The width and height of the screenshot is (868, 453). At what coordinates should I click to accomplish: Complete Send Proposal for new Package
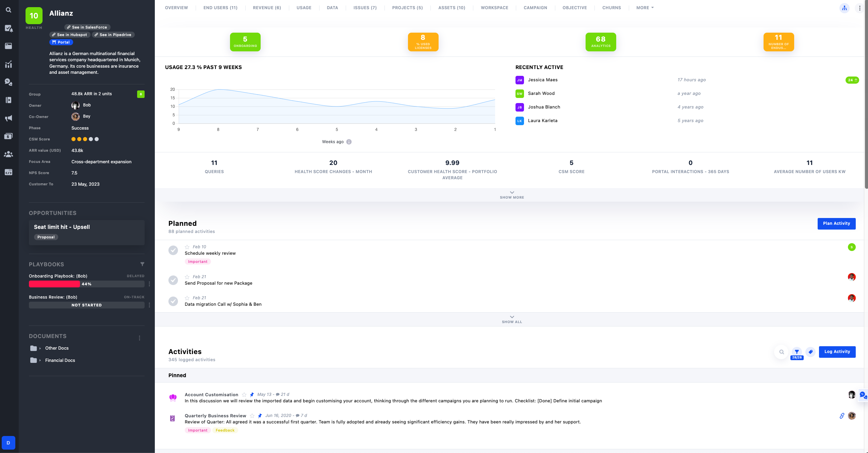173,280
